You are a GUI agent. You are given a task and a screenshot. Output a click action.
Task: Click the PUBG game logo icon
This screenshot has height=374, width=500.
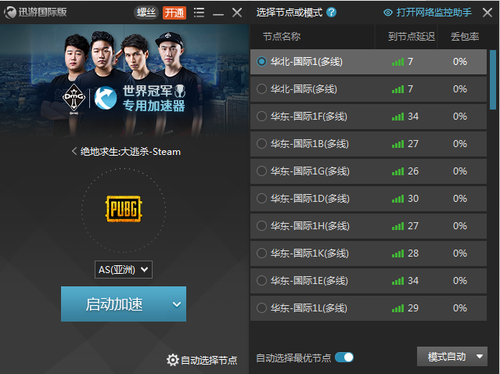point(124,209)
